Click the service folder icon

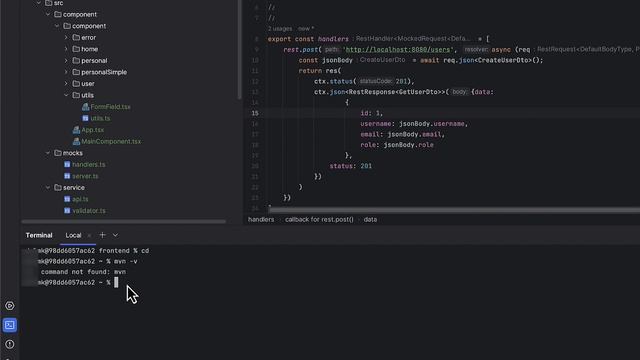tap(58, 188)
